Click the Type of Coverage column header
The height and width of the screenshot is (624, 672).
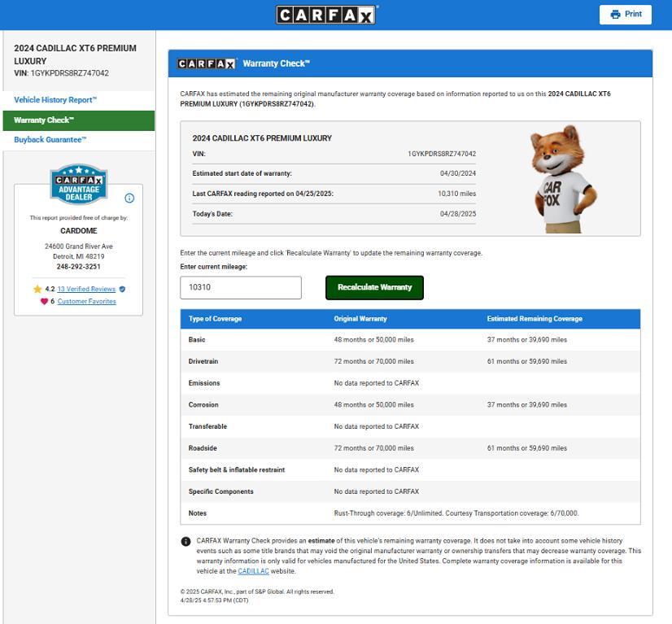pos(215,319)
